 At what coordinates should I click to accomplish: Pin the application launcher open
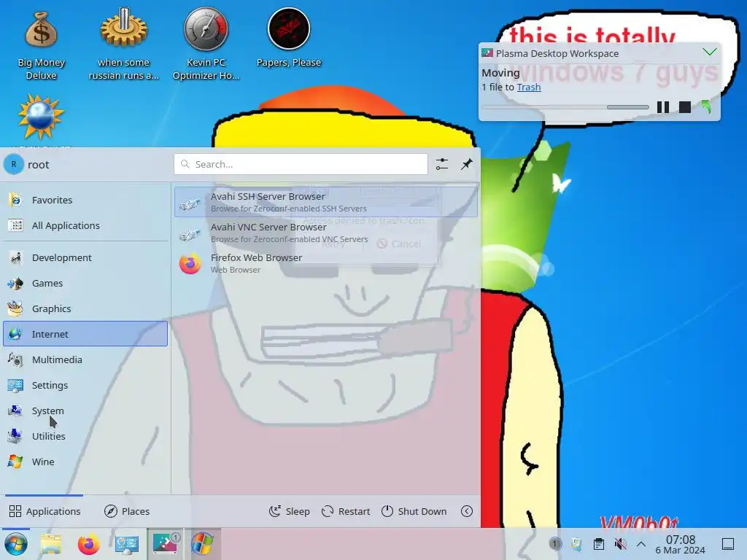466,164
